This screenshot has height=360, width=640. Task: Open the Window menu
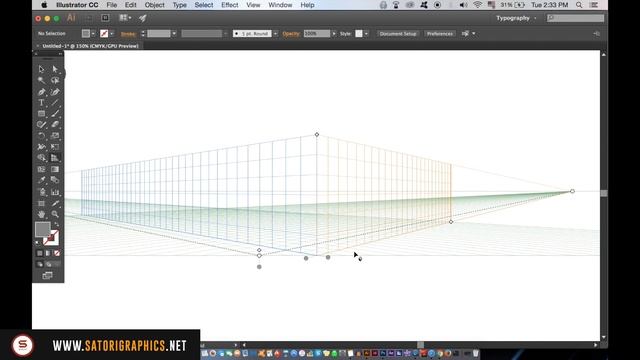tap(280, 5)
